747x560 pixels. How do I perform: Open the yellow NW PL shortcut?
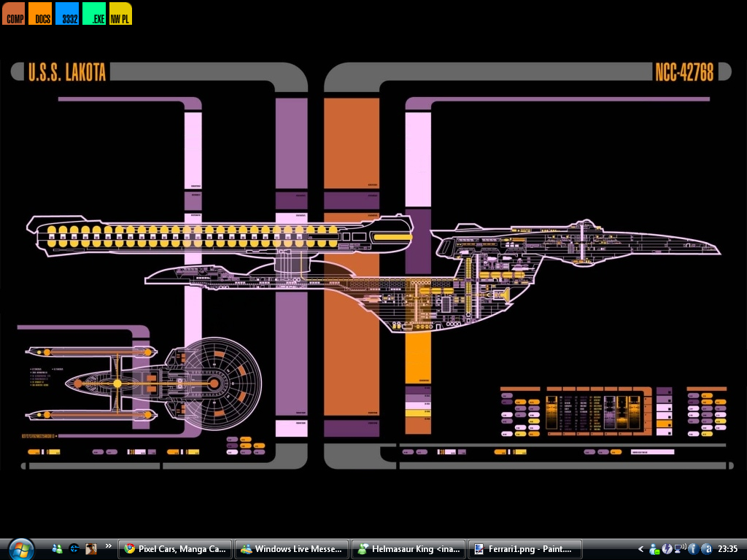tap(121, 13)
